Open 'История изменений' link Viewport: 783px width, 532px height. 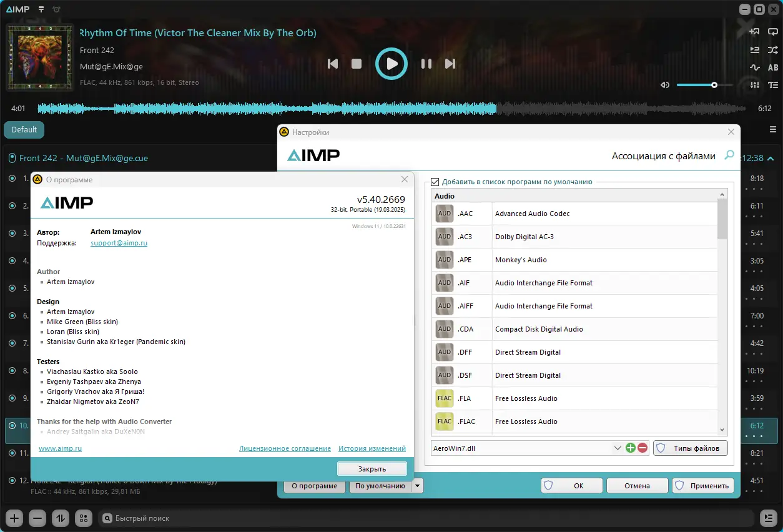[x=372, y=448]
